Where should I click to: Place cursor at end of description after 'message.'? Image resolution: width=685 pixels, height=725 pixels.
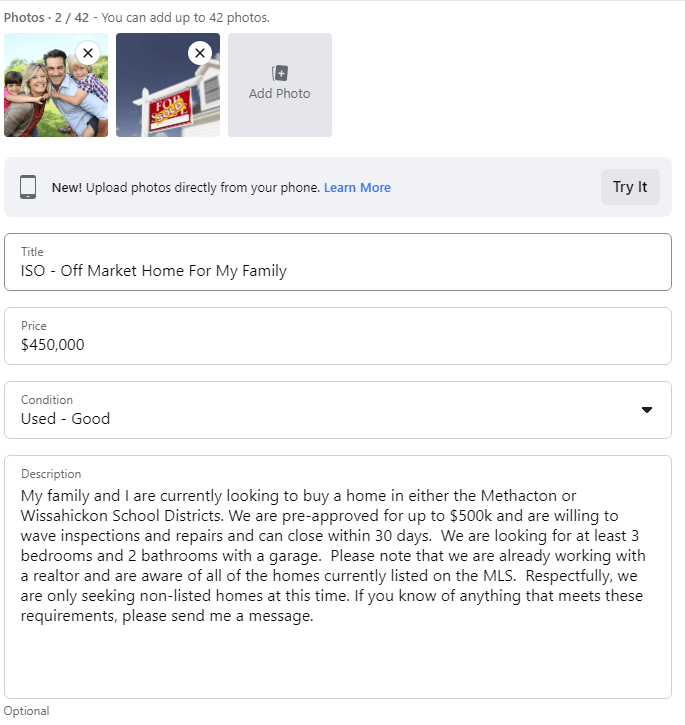click(314, 616)
